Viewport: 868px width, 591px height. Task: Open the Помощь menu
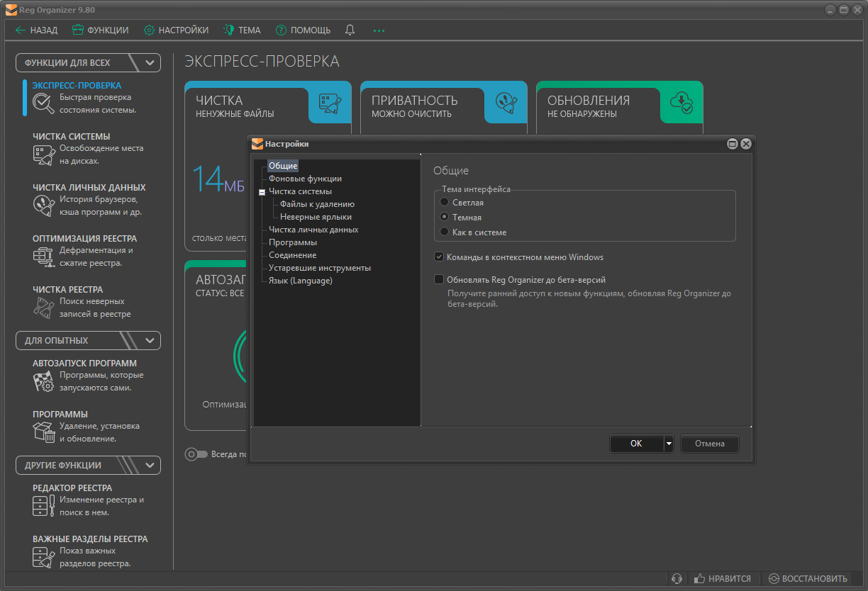click(x=303, y=30)
